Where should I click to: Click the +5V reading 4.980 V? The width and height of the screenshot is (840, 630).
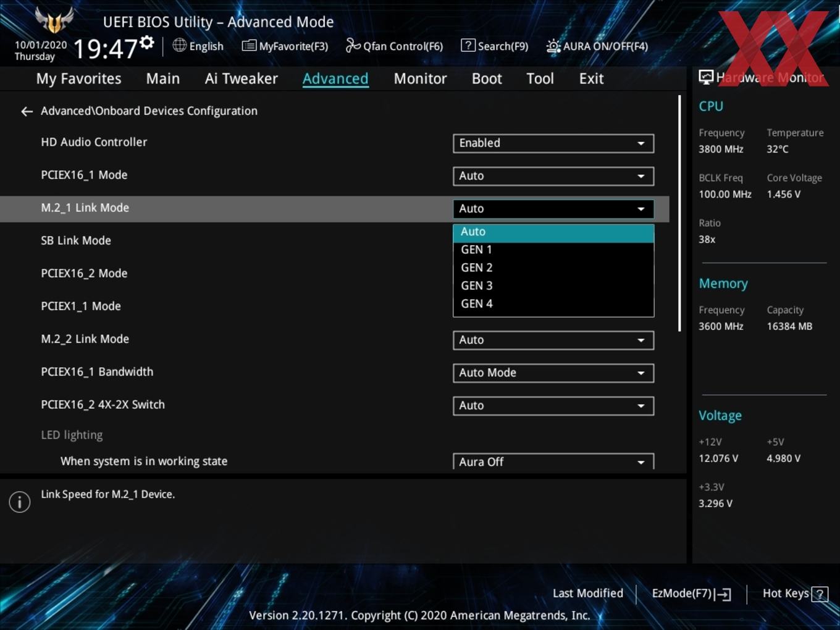click(784, 459)
